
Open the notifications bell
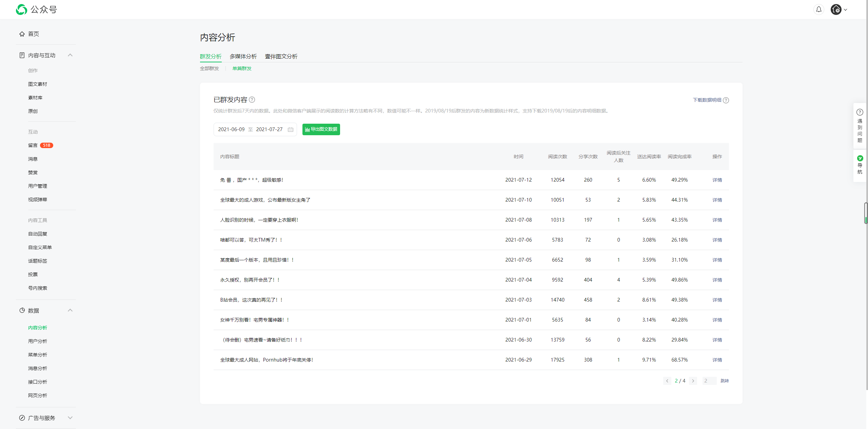[x=818, y=9]
